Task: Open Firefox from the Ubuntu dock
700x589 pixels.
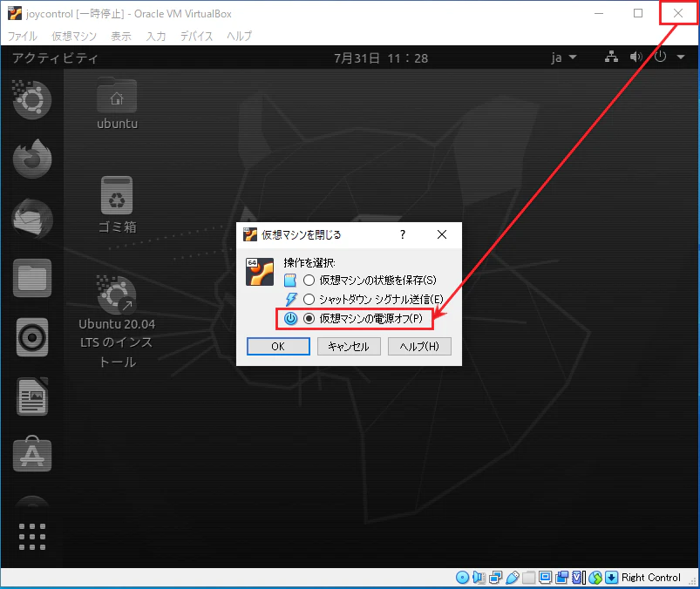Action: coord(32,159)
